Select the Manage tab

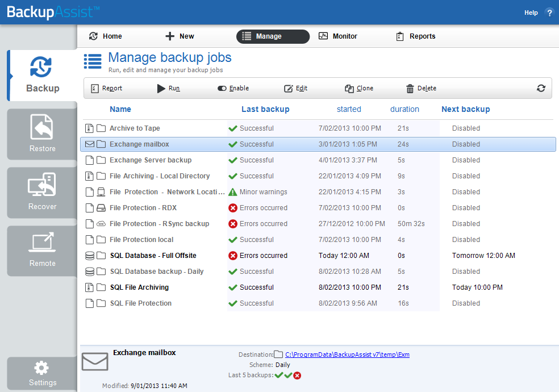(273, 36)
